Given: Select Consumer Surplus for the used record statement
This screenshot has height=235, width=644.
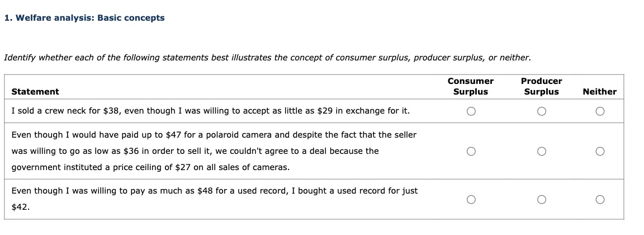Looking at the screenshot, I should click(471, 200).
